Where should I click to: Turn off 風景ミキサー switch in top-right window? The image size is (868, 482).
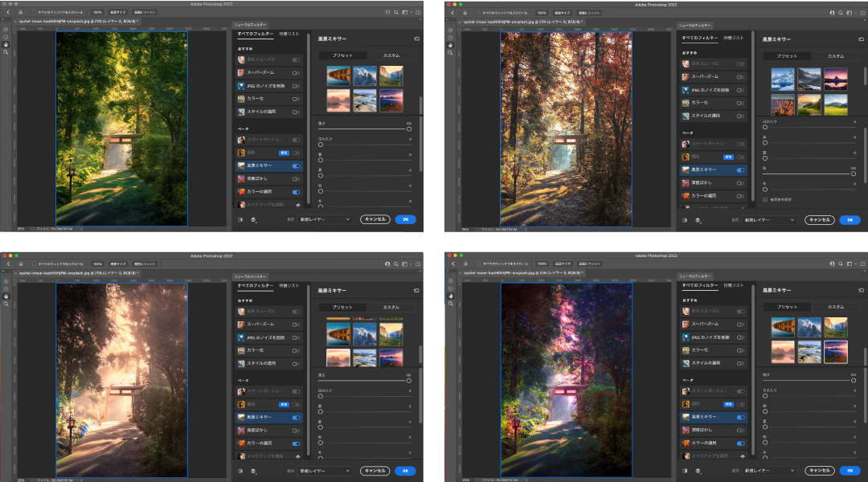click(741, 170)
